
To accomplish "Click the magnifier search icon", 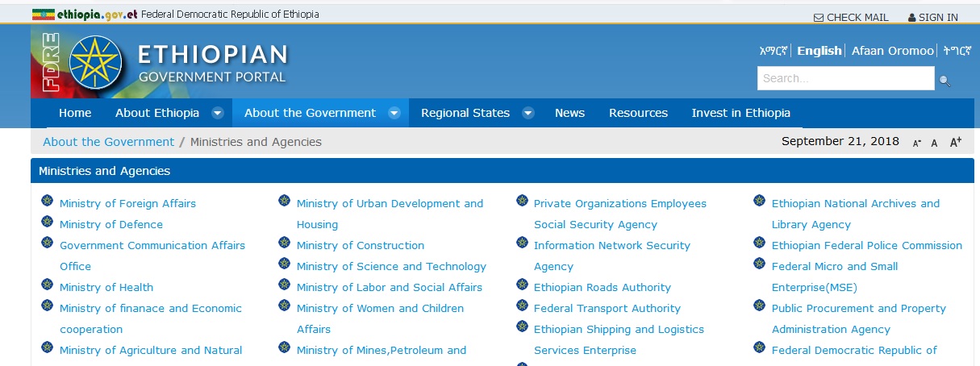I will (945, 81).
